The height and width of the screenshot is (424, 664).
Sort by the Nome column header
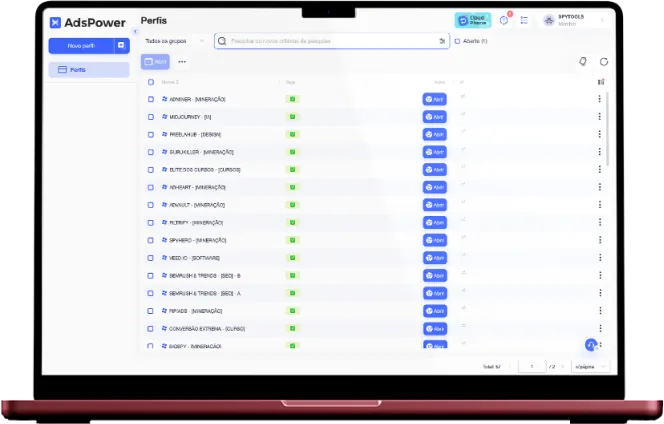coord(170,82)
